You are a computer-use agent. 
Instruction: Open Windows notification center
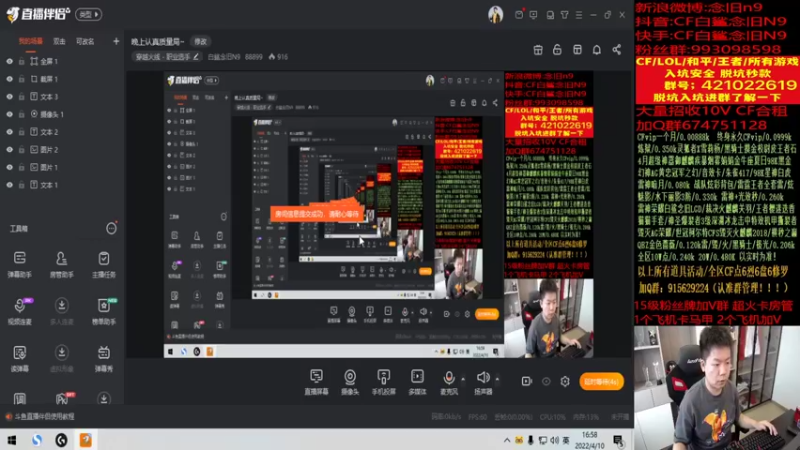(619, 440)
